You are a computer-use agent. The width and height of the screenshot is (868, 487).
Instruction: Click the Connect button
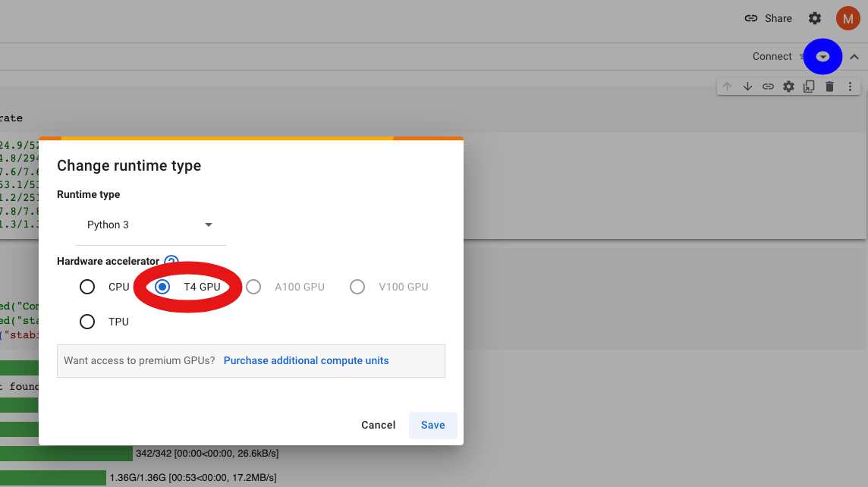pyautogui.click(x=772, y=57)
